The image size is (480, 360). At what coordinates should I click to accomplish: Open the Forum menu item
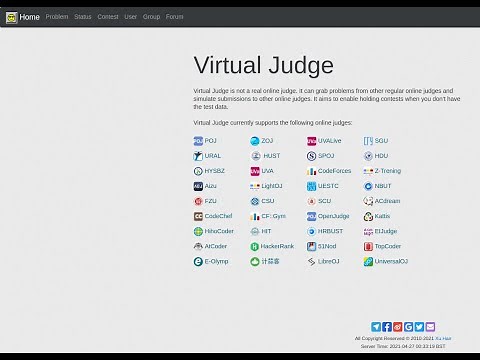[174, 17]
